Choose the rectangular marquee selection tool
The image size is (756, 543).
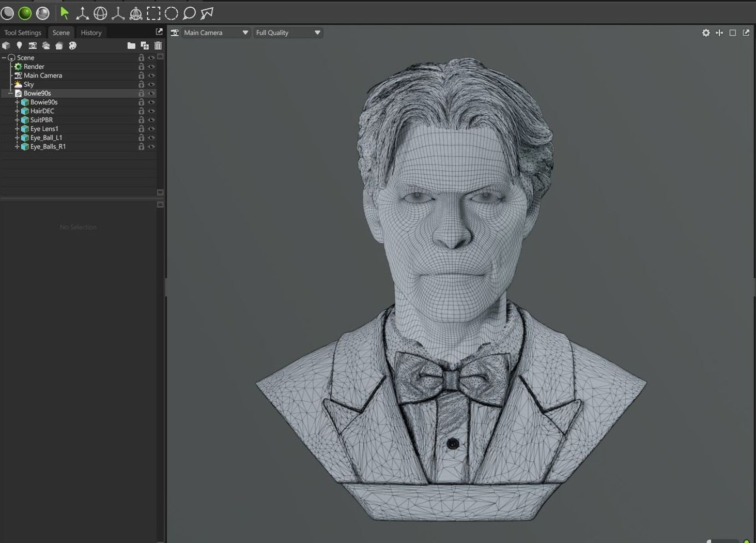[x=153, y=13]
